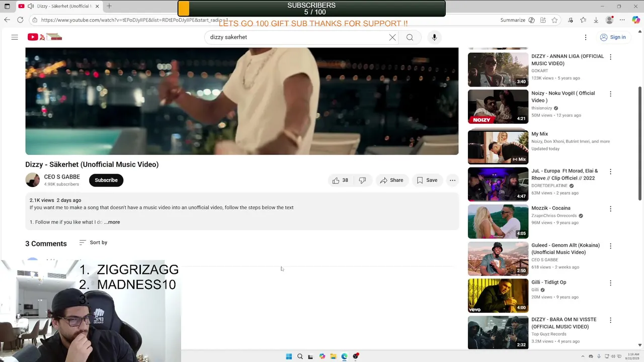This screenshot has width=644, height=362.
Task: Dislike the video with thumbs down
Action: click(362, 180)
